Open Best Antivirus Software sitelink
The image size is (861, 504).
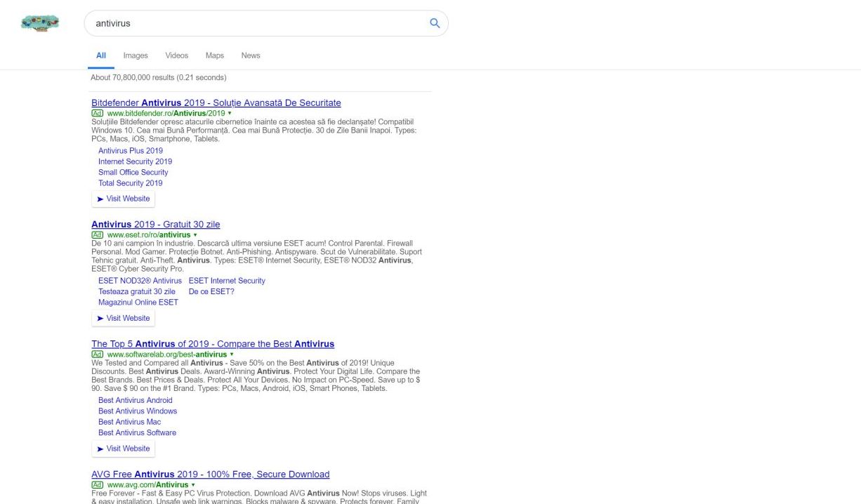(138, 433)
